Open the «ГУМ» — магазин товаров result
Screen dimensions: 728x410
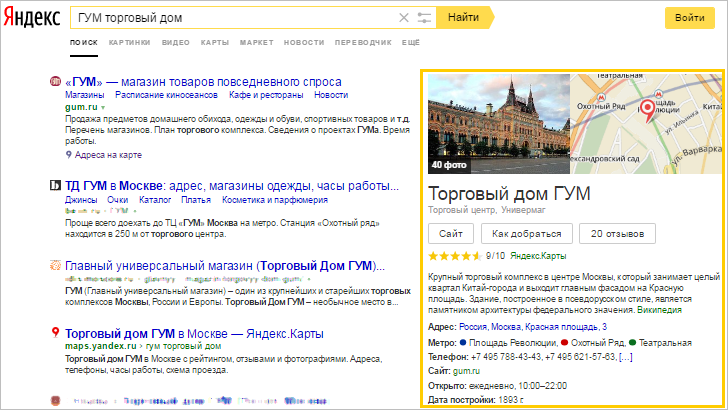203,82
